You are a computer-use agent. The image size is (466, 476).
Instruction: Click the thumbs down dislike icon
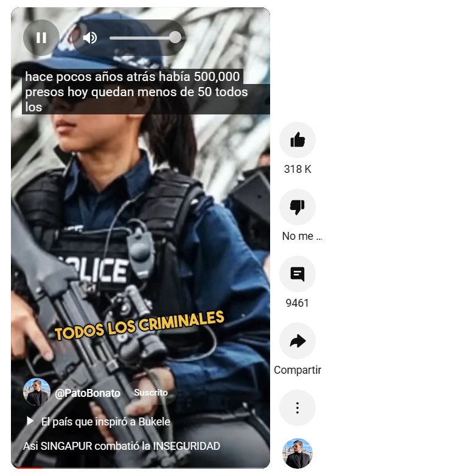[297, 207]
